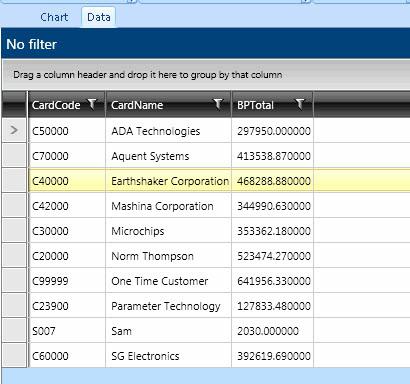Click the 127833.480000 value
This screenshot has height=384, width=410.
tap(274, 306)
